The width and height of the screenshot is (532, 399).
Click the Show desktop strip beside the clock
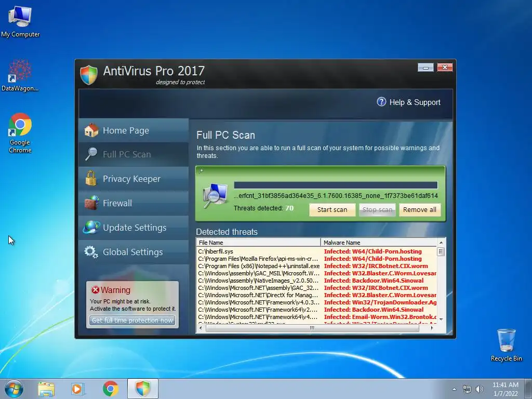click(528, 389)
